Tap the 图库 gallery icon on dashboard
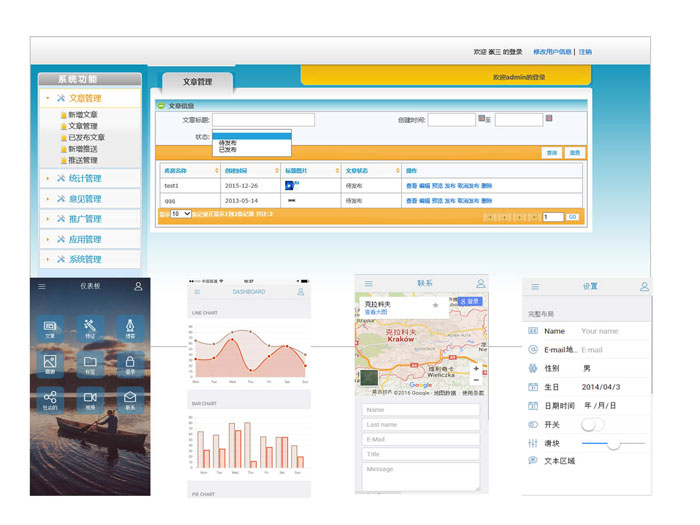 [50, 365]
